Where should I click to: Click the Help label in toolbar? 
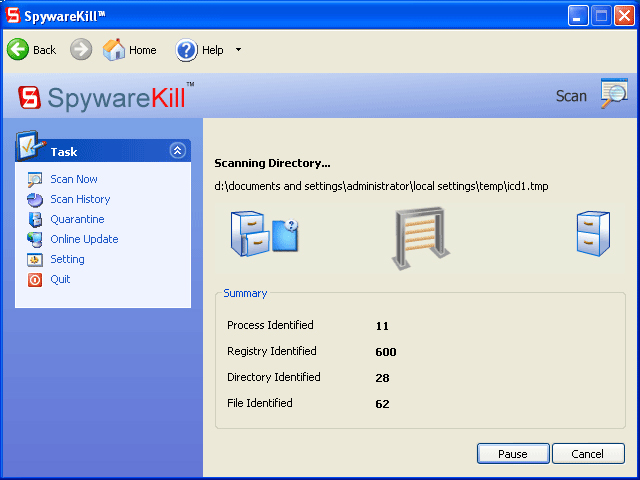[213, 50]
